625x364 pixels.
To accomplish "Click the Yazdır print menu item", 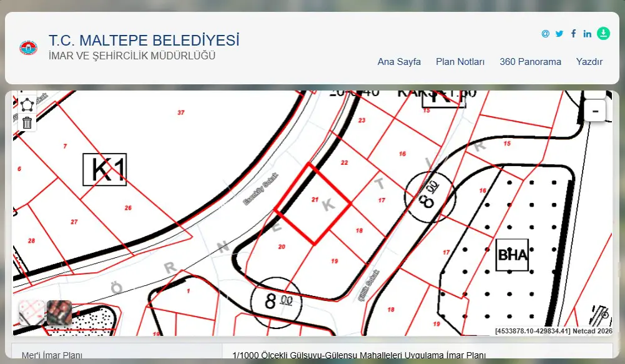I will click(x=589, y=62).
